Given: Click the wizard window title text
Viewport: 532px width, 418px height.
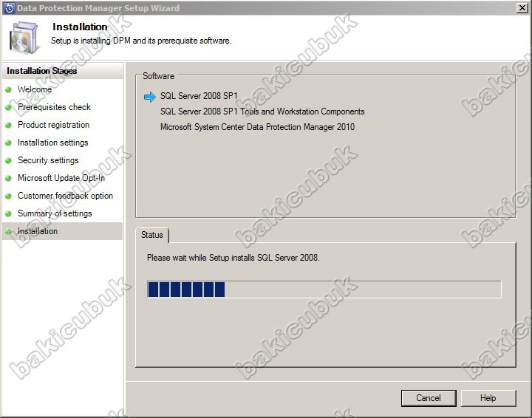Looking at the screenshot, I should click(98, 8).
